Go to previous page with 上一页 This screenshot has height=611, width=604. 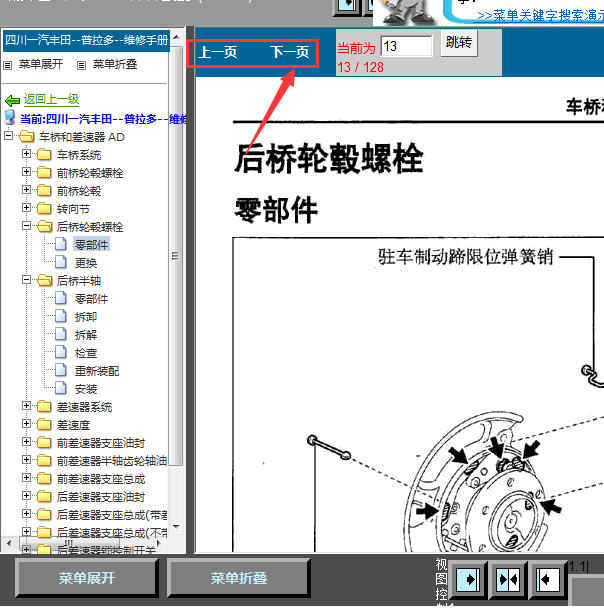click(217, 52)
